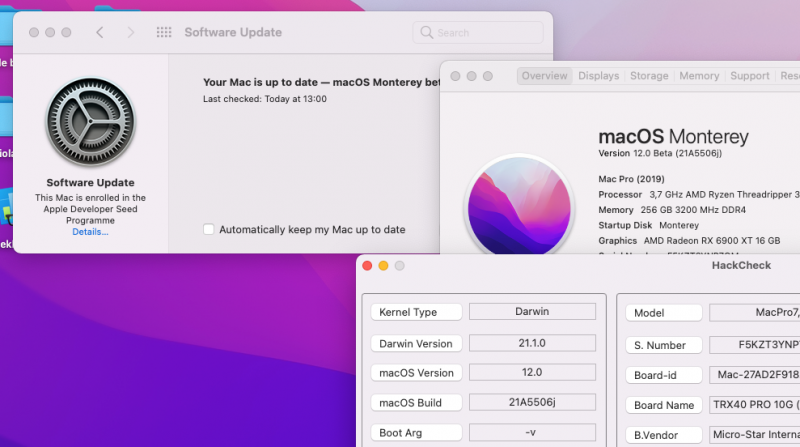
Task: Click the macOS Version label
Action: [x=416, y=373]
